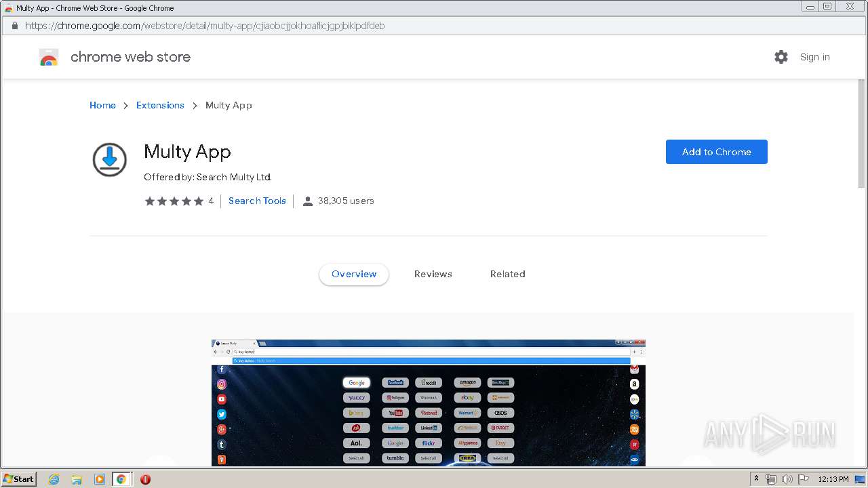Open the settings gear icon
868x488 pixels.
click(x=781, y=57)
